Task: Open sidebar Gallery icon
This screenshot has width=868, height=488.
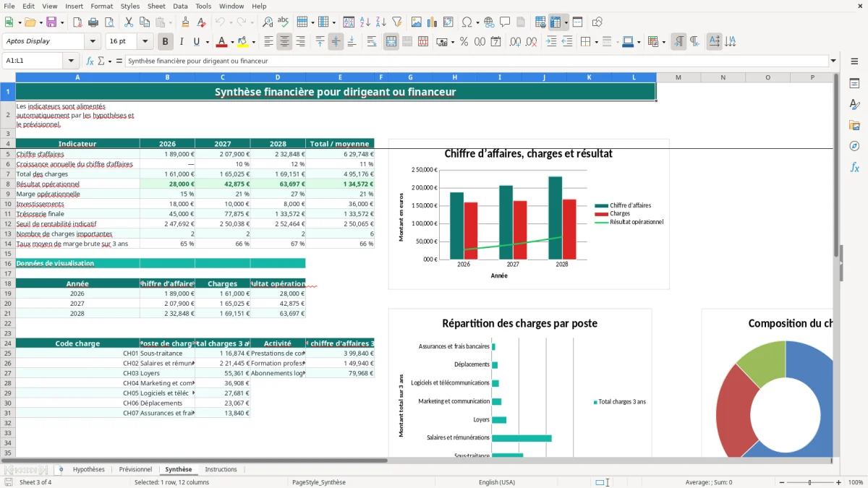Action: click(854, 125)
